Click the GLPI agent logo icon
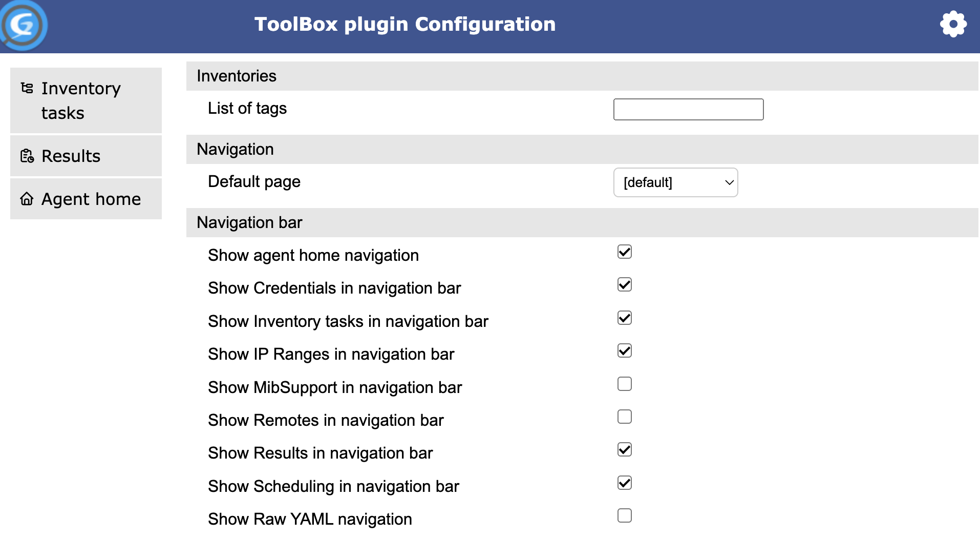The image size is (980, 538). [24, 25]
